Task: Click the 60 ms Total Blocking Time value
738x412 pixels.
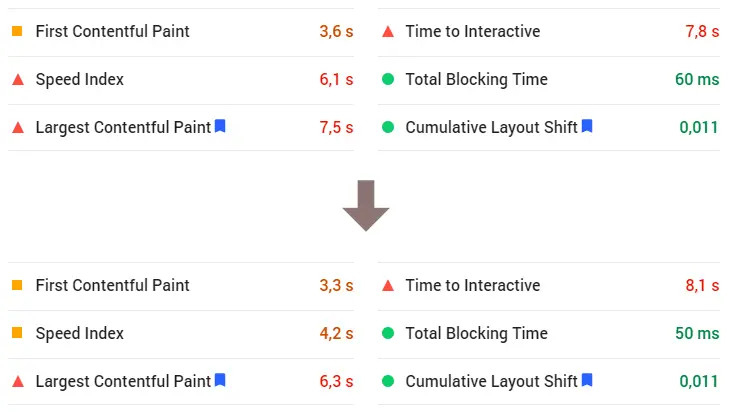Action: click(x=697, y=79)
